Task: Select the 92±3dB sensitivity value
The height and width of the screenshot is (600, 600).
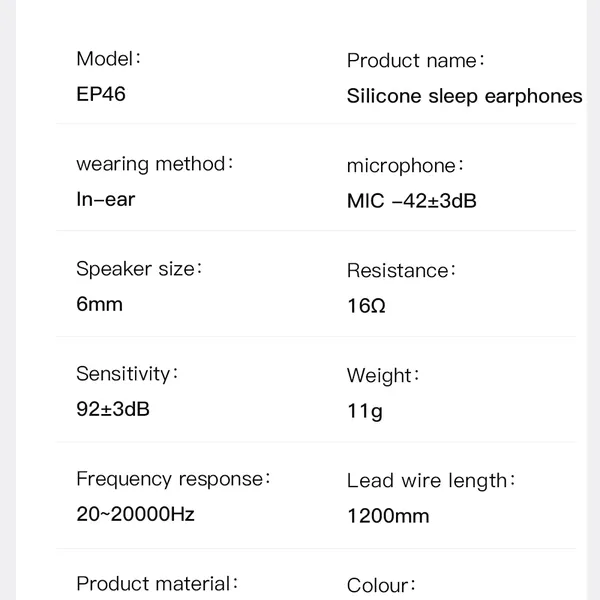Action: [113, 409]
